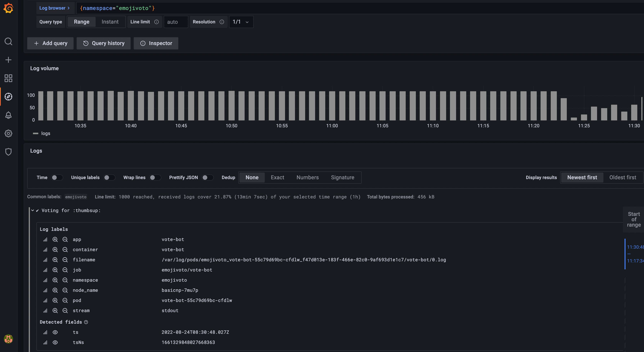Viewport: 644px width, 352px height.
Task: Show the ts field eye toggle
Action: point(55,332)
